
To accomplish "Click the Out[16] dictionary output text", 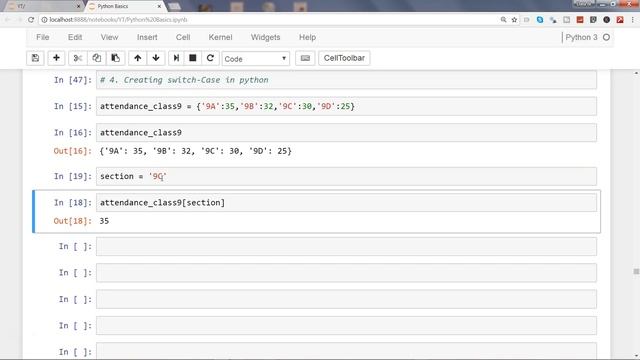I will click(196, 151).
